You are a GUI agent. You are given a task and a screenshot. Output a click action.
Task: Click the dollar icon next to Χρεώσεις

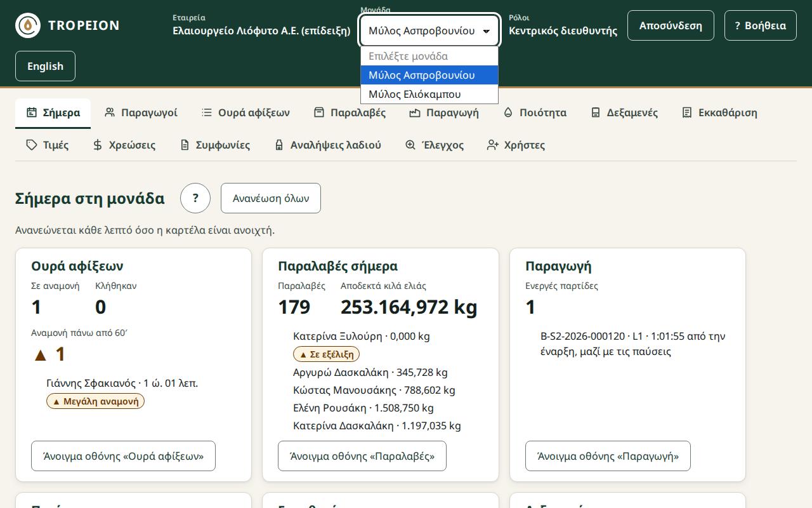(x=97, y=145)
